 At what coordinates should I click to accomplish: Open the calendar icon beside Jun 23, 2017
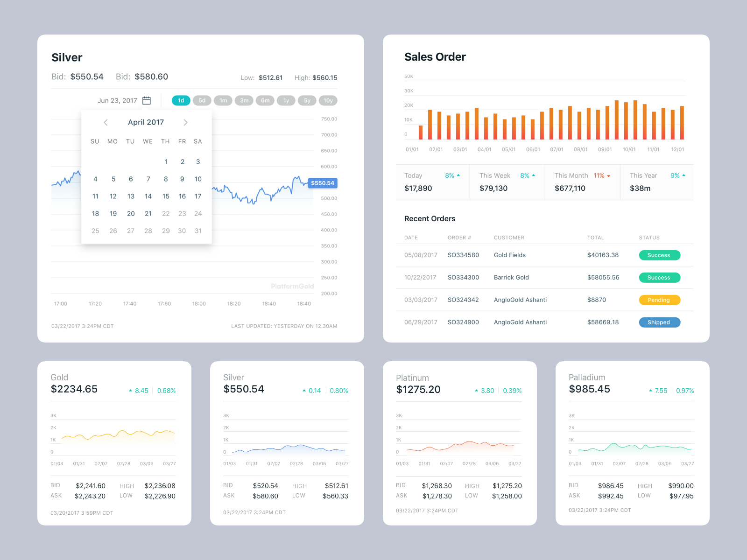point(146,100)
